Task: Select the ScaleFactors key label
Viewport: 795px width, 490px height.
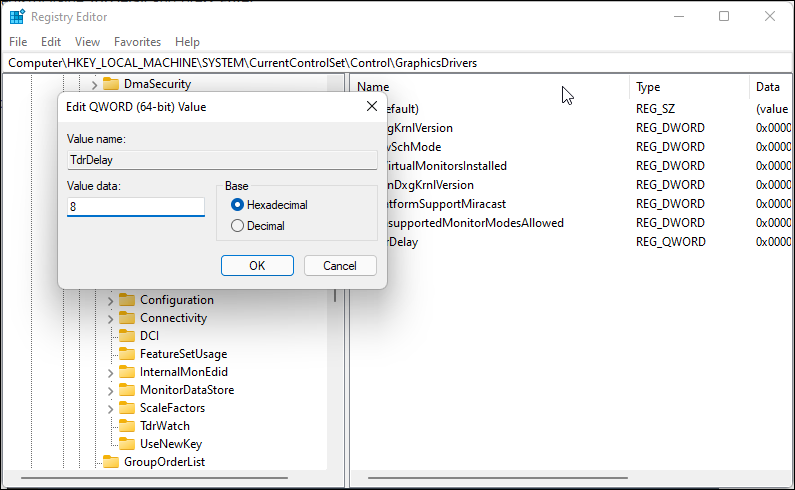Action: coord(172,408)
